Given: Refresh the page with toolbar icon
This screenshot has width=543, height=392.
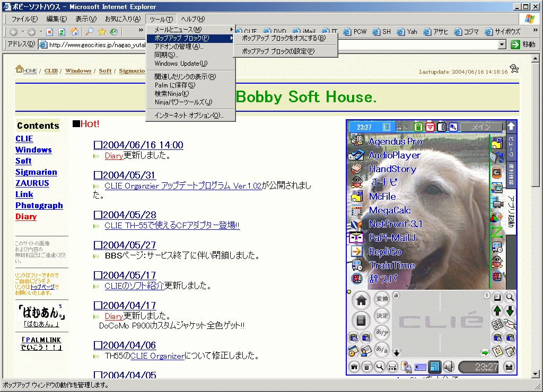Looking at the screenshot, I should (62, 32).
